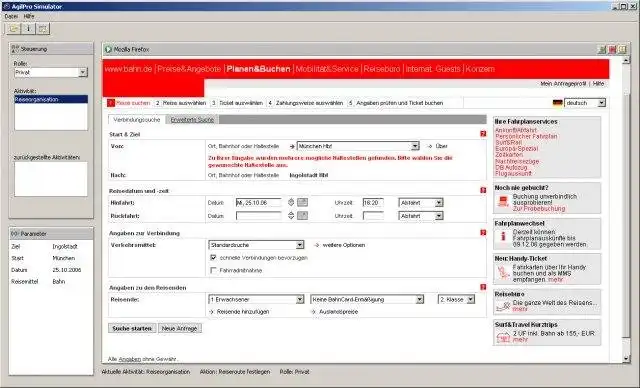Click the yellow icon in Firefox panel header
Viewport: 640px width, 388px height.
[x=622, y=49]
